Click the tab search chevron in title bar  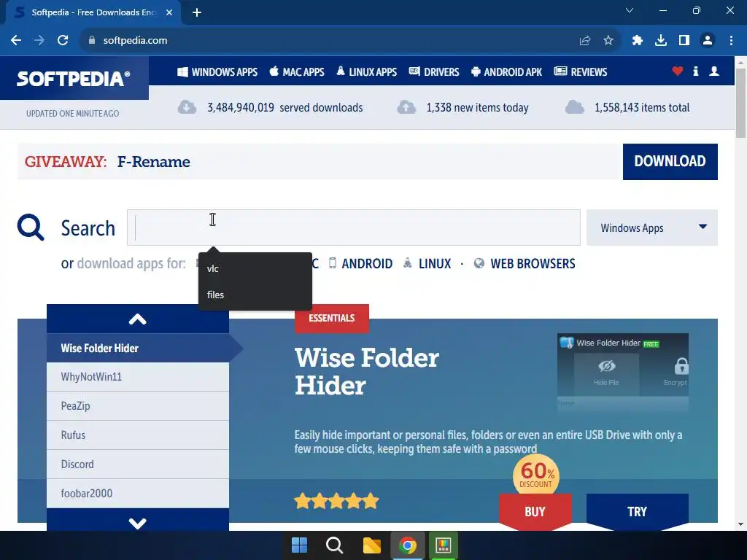click(x=630, y=10)
